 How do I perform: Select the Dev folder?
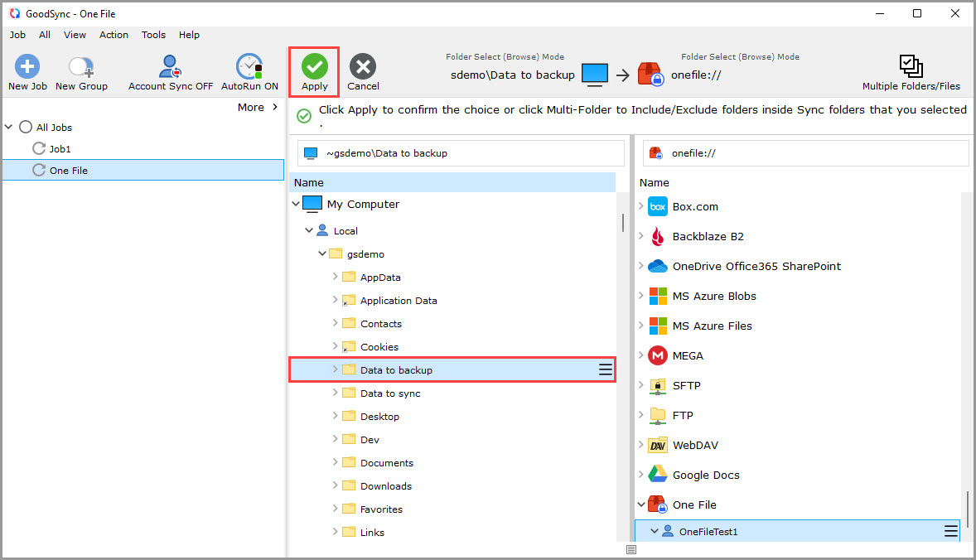[370, 439]
